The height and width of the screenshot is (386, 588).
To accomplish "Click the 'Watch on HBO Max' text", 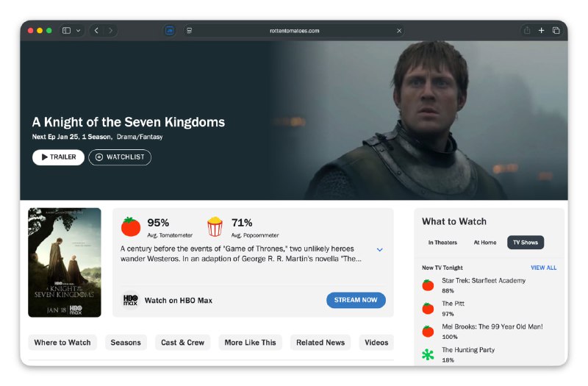I will point(179,301).
